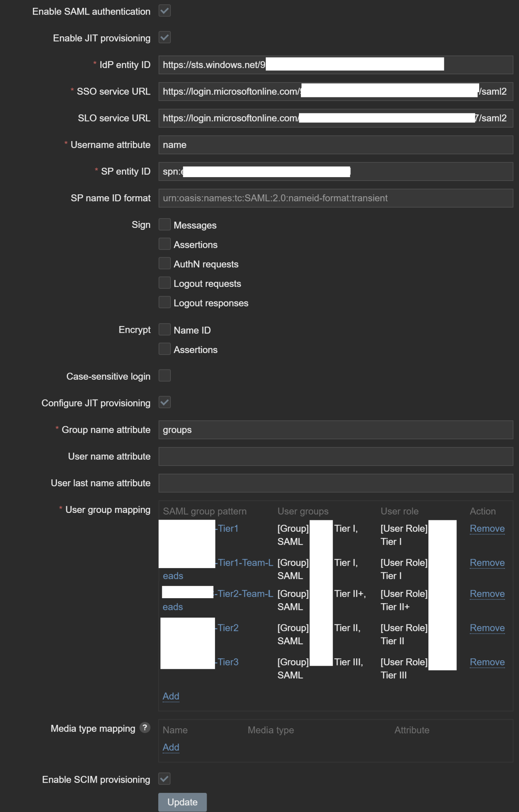519x812 pixels.
Task: Enable signing of Messages
Action: coord(165,225)
